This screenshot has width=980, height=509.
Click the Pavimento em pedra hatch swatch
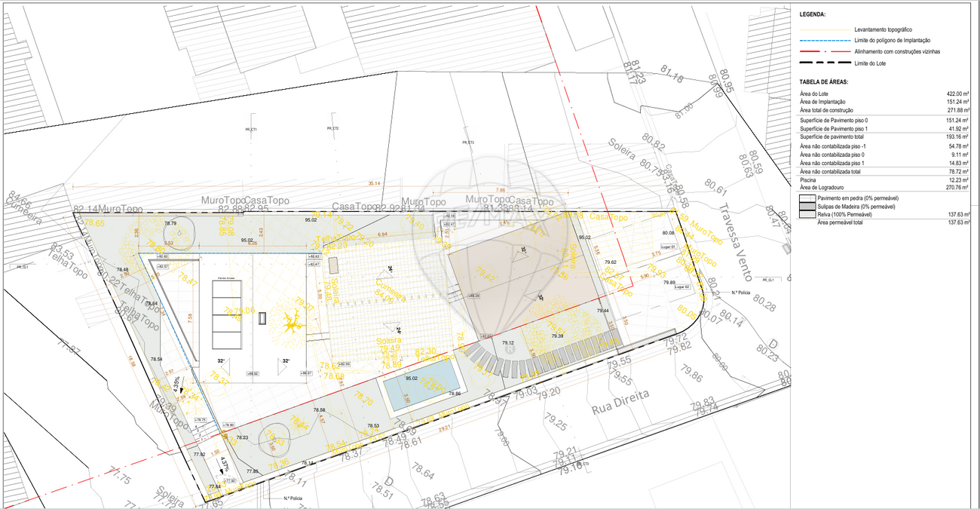pos(807,198)
